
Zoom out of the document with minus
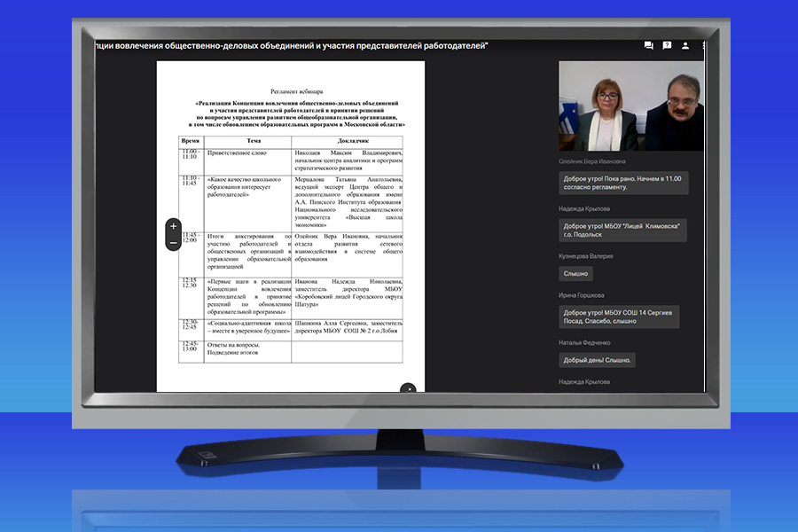click(x=173, y=242)
